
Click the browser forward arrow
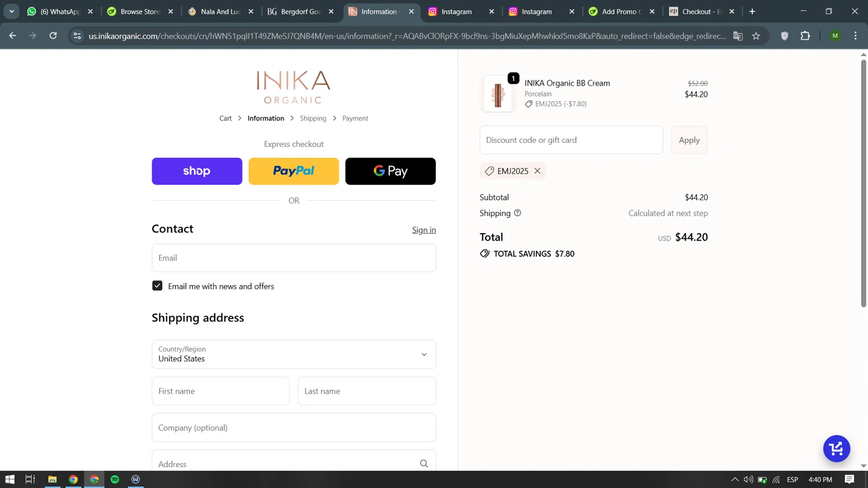(33, 36)
